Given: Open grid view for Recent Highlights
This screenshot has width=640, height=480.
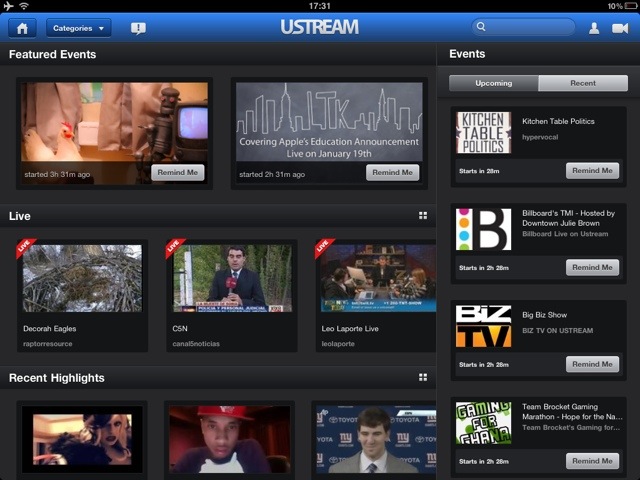Looking at the screenshot, I should (423, 378).
